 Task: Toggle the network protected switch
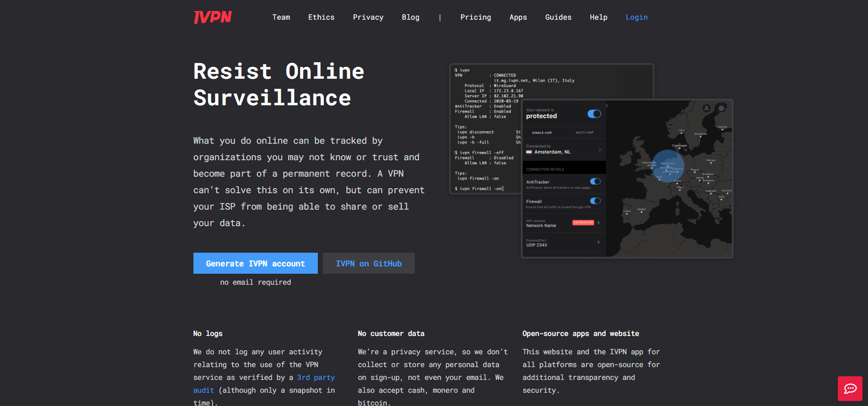[594, 114]
